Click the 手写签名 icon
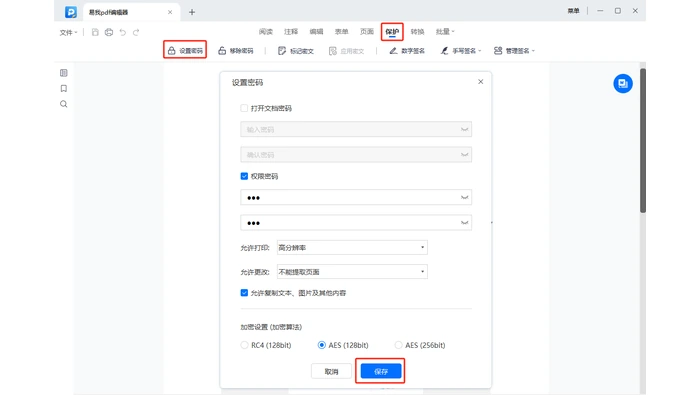This screenshot has width=700, height=395. 444,51
